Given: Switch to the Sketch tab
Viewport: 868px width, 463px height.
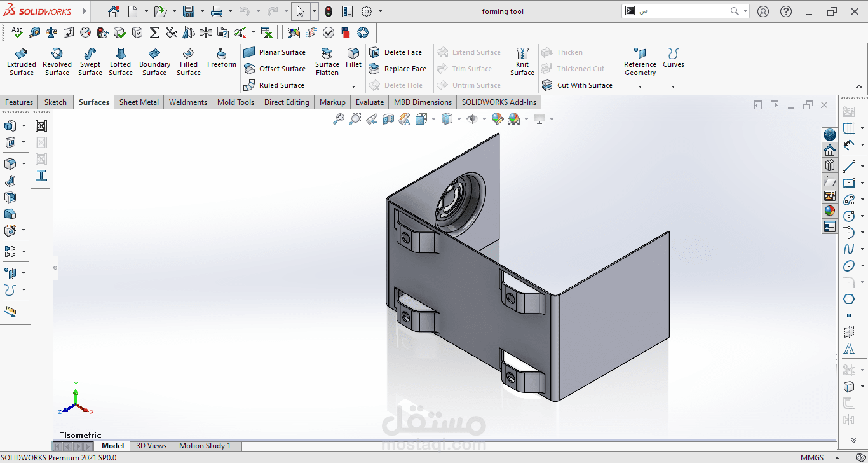Looking at the screenshot, I should click(55, 102).
